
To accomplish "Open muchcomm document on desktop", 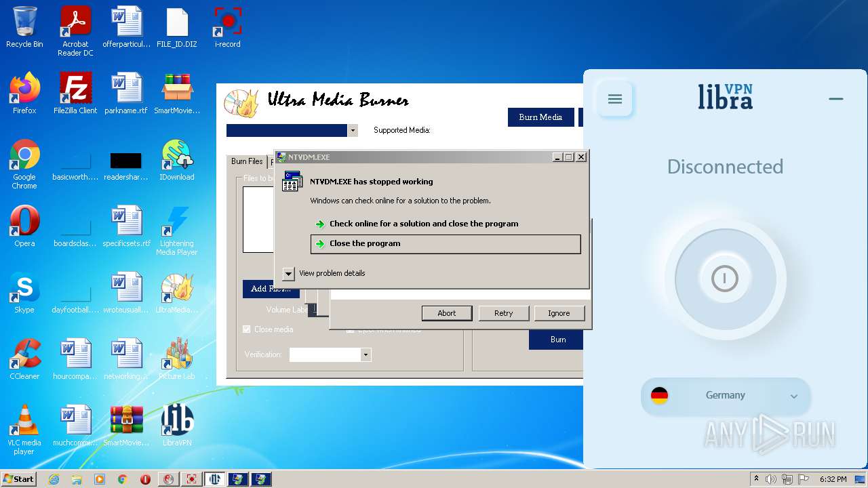I will pyautogui.click(x=75, y=426).
